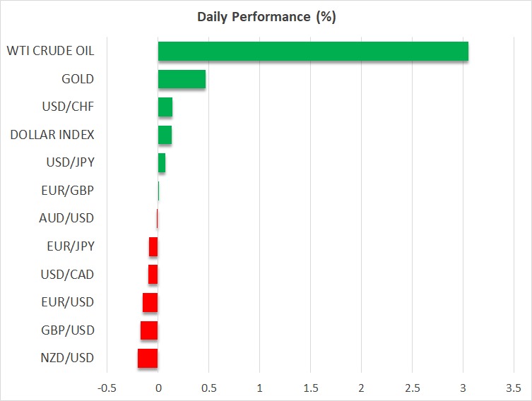Select the EUR/USD red bar
Screen dimensions: 532x401
pyautogui.click(x=150, y=302)
